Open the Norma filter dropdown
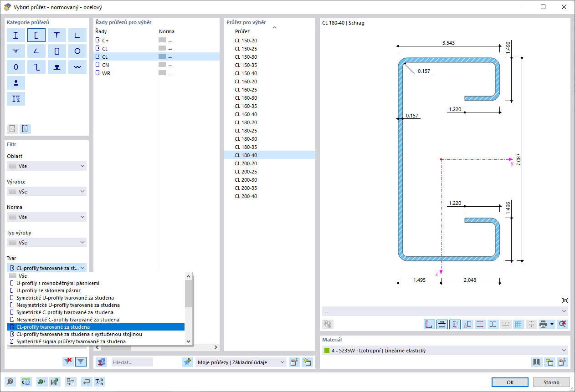Viewport: 575px width, 392px height. [47, 217]
